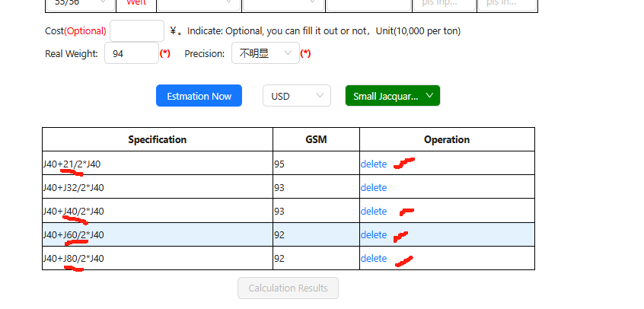Image resolution: width=644 pixels, height=309 pixels.
Task: Delete the J40+21/2*J40 row
Action: click(x=373, y=164)
